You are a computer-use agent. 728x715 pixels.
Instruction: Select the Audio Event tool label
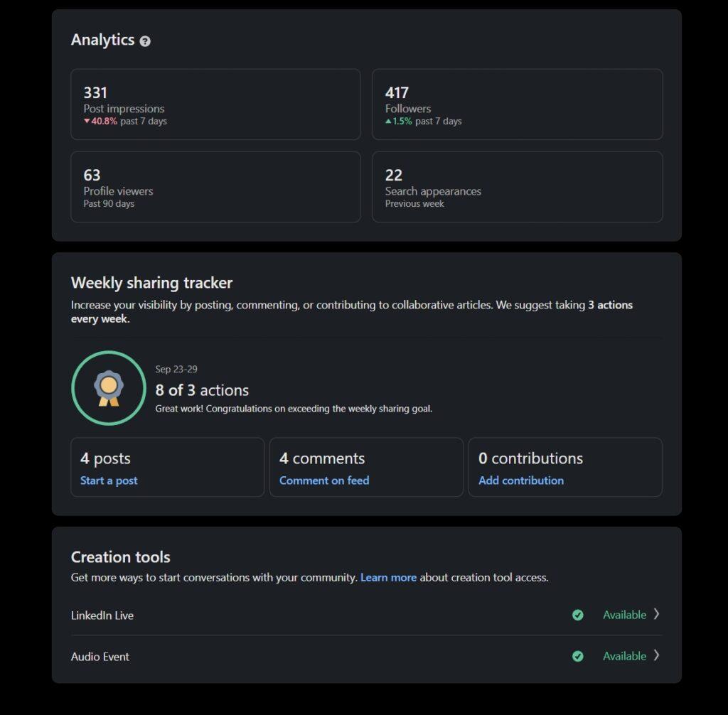(100, 657)
